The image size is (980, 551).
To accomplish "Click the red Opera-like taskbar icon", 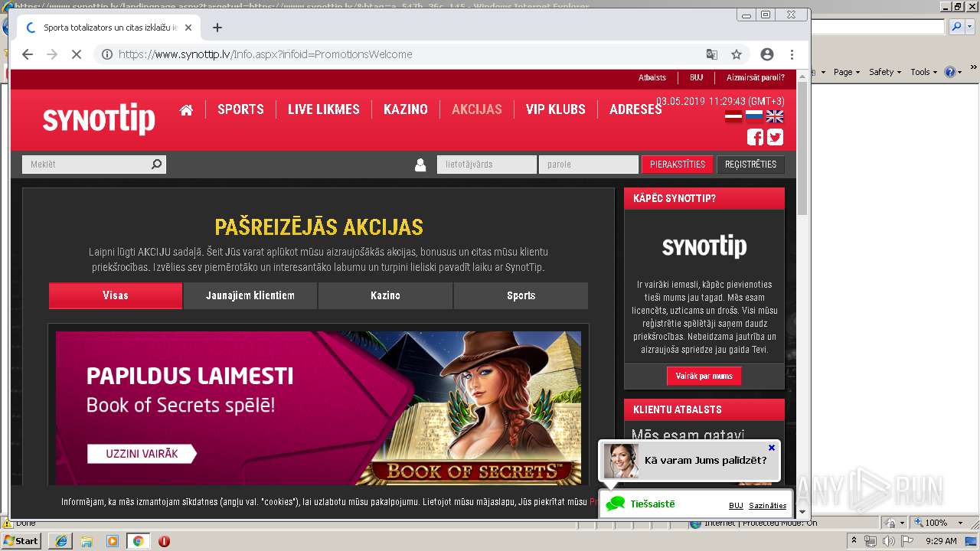I will [x=164, y=541].
